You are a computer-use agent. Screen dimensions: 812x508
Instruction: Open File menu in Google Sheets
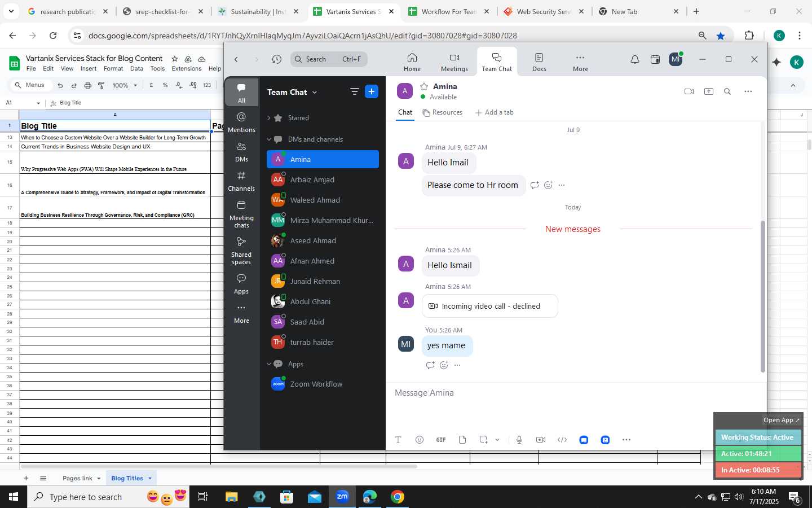[31, 68]
